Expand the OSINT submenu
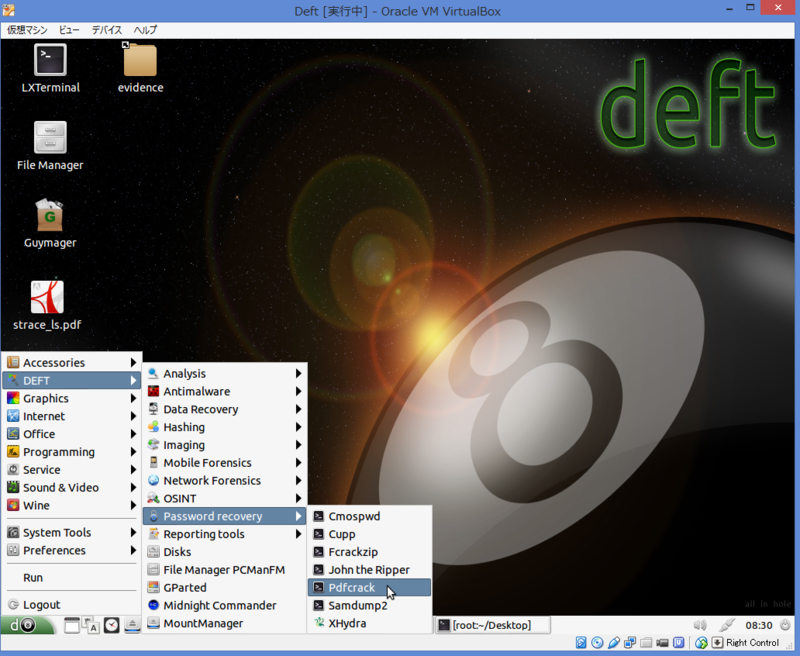800x656 pixels. coord(224,498)
